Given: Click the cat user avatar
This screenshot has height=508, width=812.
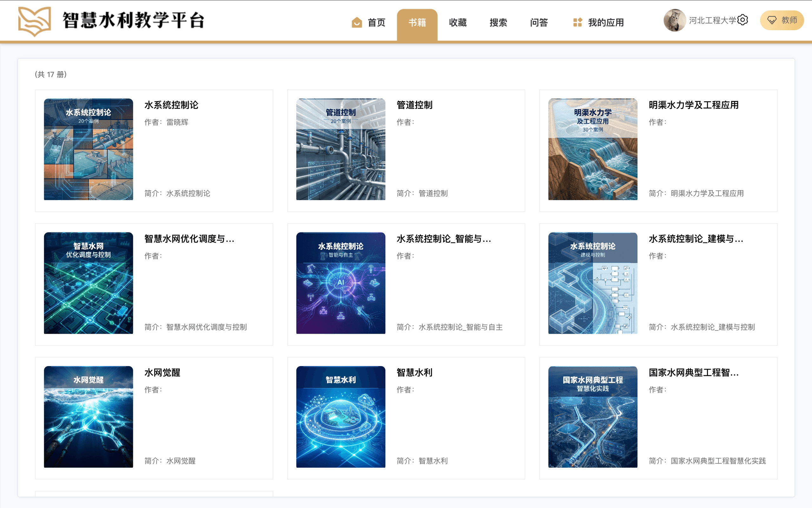Looking at the screenshot, I should point(674,20).
